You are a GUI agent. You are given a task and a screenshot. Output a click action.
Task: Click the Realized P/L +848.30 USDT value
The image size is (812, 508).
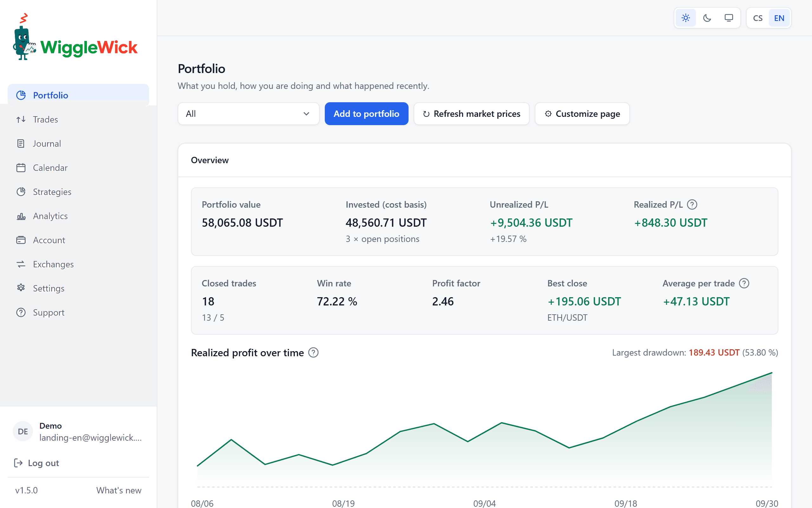[x=671, y=223]
